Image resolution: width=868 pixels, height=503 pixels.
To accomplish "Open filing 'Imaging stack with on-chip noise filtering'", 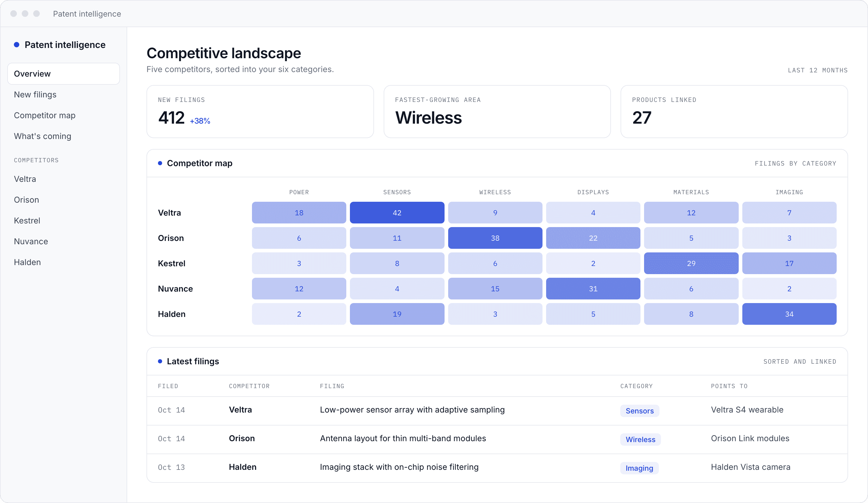I will [x=399, y=467].
